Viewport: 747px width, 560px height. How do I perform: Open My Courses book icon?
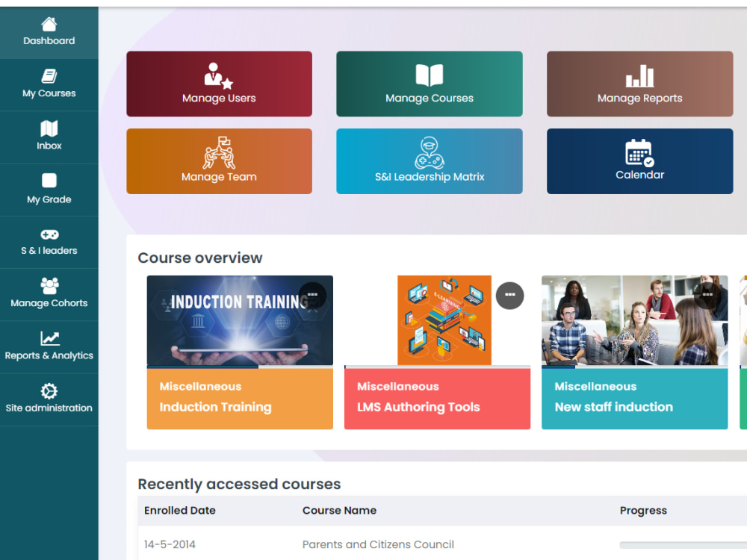49,75
